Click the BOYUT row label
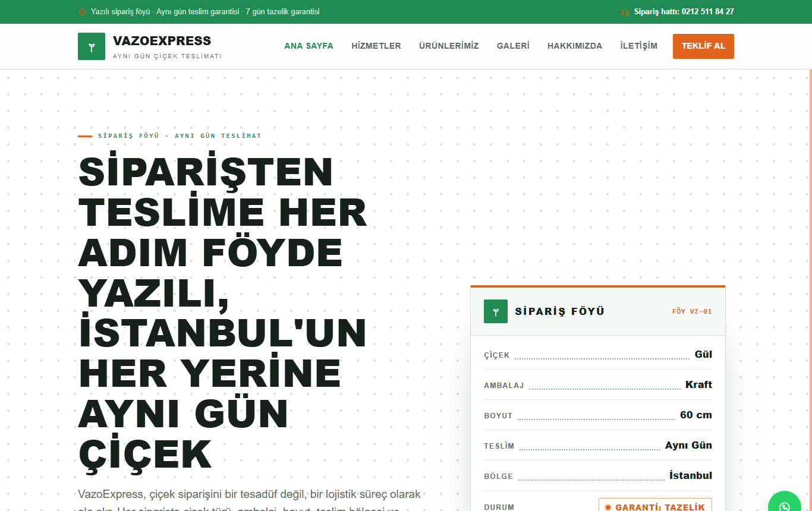Screen dimensions: 812x511 pyautogui.click(x=498, y=416)
